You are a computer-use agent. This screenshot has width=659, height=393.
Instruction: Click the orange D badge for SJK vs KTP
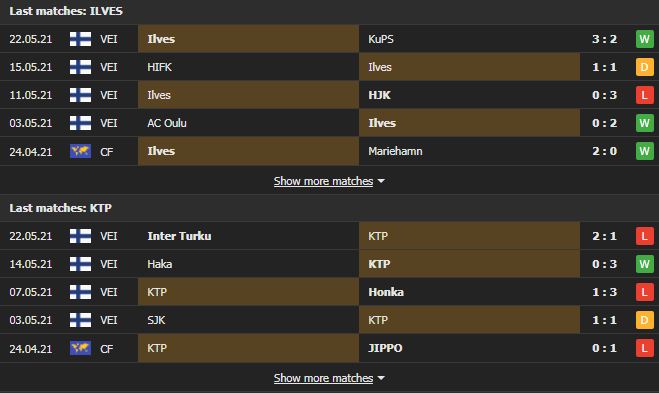click(x=644, y=320)
